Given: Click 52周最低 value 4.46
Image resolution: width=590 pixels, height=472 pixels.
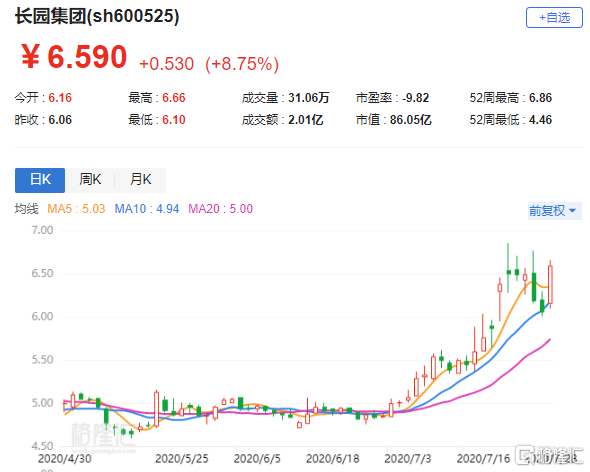Looking at the screenshot, I should click(540, 120).
